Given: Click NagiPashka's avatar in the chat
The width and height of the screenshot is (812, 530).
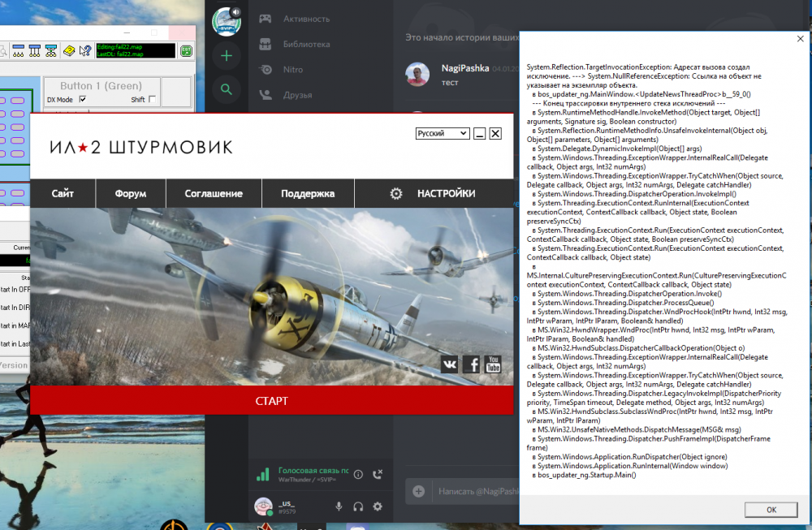Looking at the screenshot, I should coord(417,74).
